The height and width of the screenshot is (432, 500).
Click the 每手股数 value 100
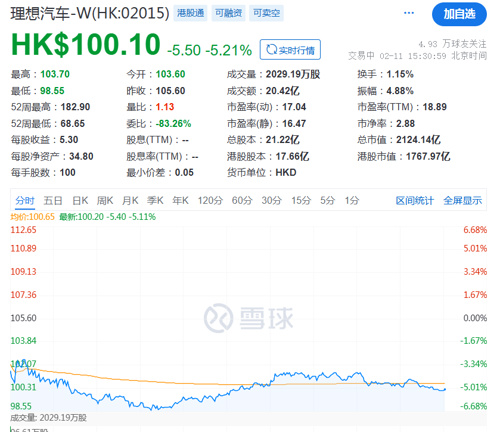(x=67, y=173)
